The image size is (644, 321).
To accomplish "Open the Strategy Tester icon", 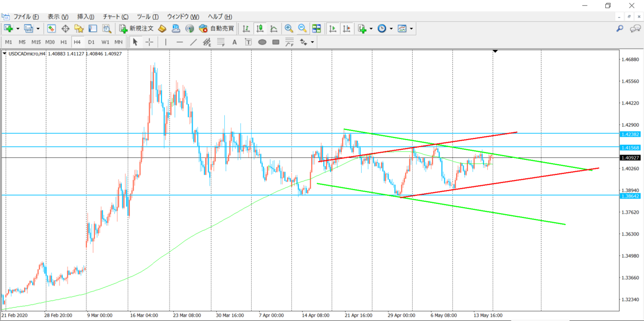I will tap(106, 28).
